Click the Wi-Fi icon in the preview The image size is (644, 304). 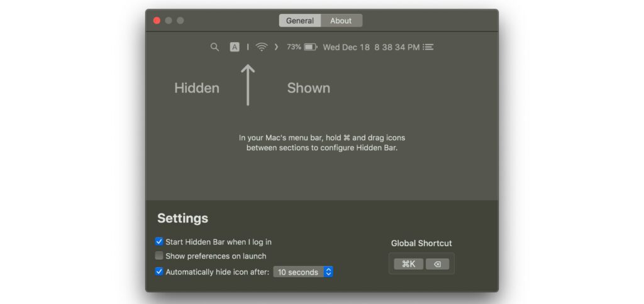(x=262, y=47)
